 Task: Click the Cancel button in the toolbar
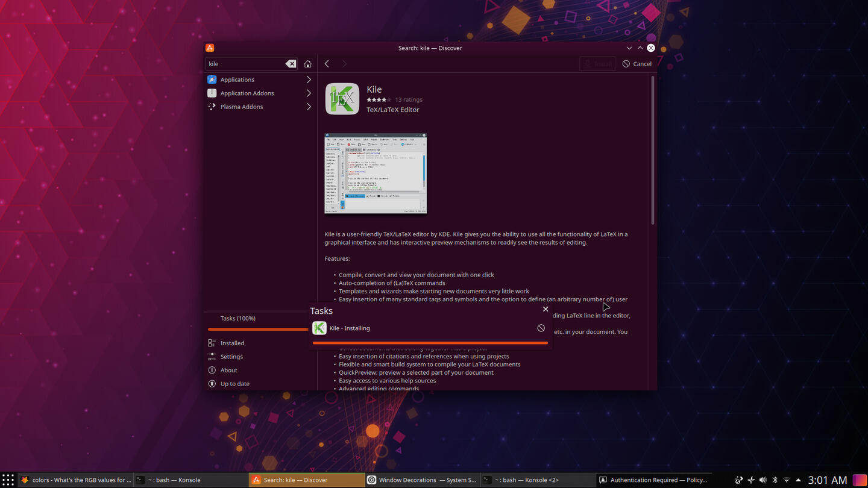tap(637, 64)
